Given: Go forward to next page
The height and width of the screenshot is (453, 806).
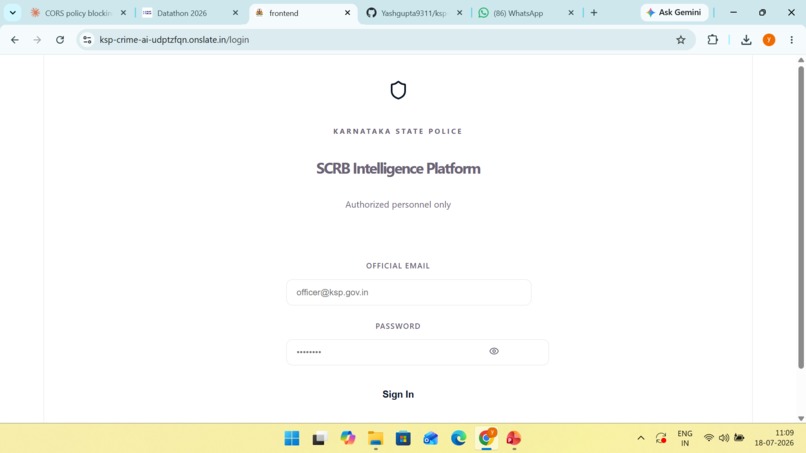Looking at the screenshot, I should (37, 40).
